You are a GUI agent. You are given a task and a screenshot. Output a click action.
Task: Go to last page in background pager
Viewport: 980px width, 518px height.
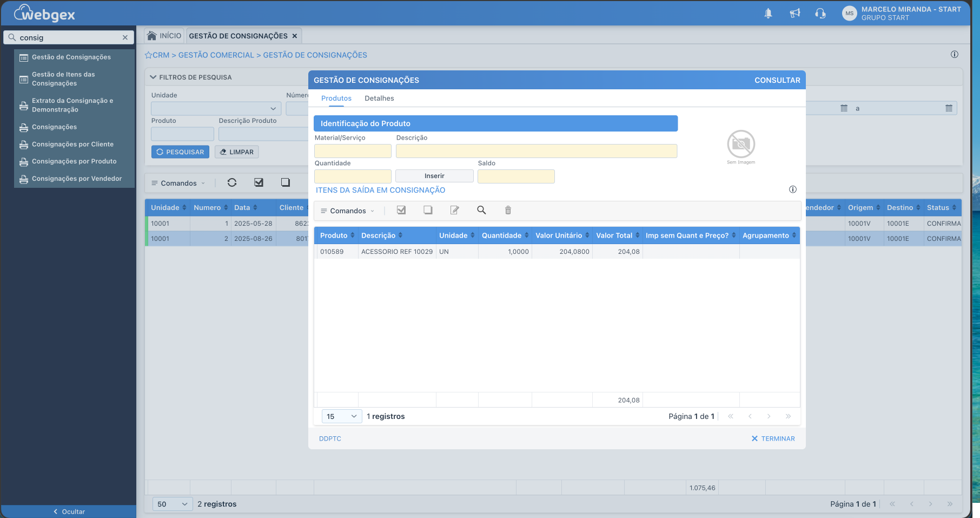point(950,504)
